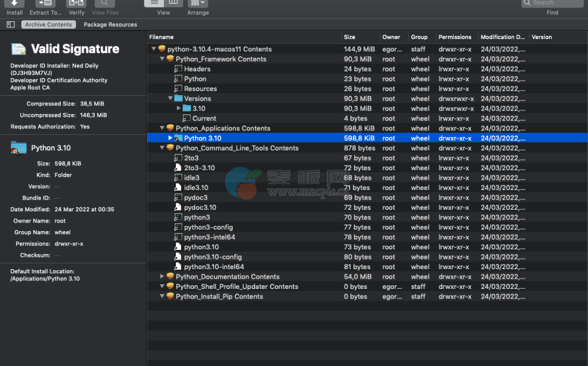Click the Python_Applications package box icon
588x366 pixels.
pyautogui.click(x=170, y=128)
